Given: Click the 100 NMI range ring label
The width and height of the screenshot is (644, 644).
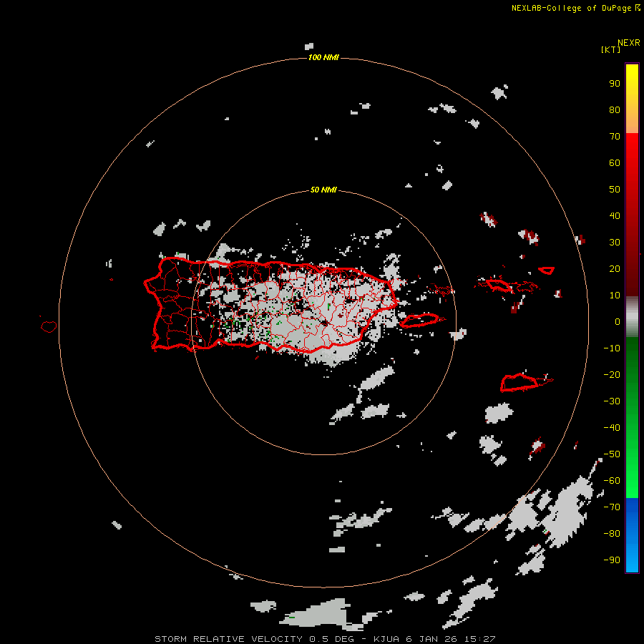Looking at the screenshot, I should pos(323,57).
